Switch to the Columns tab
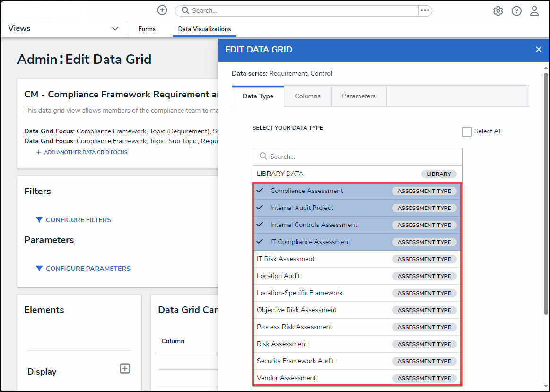Viewport: 550px width, 392px height. tap(307, 96)
